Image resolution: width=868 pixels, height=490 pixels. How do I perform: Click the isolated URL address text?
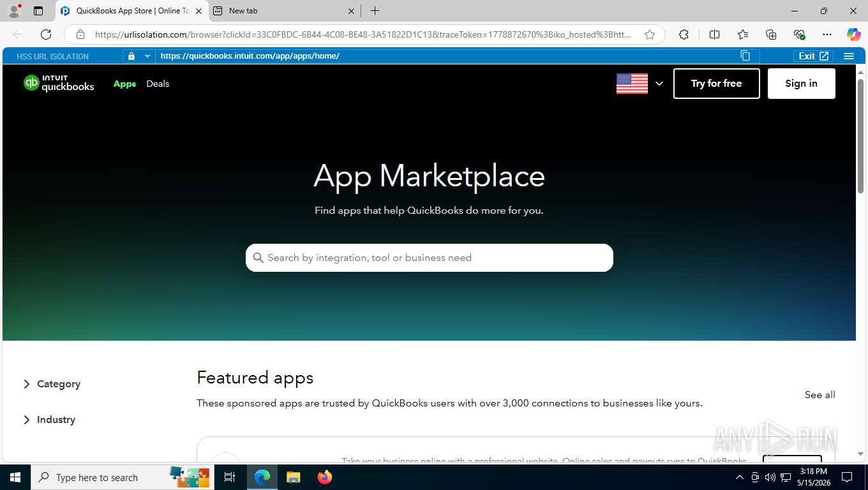[250, 56]
